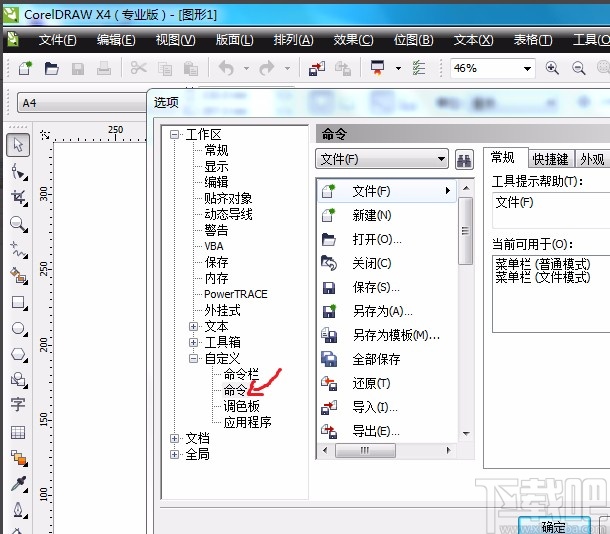This screenshot has width=610, height=534.
Task: Switch to the 外观 tab
Action: 592,159
